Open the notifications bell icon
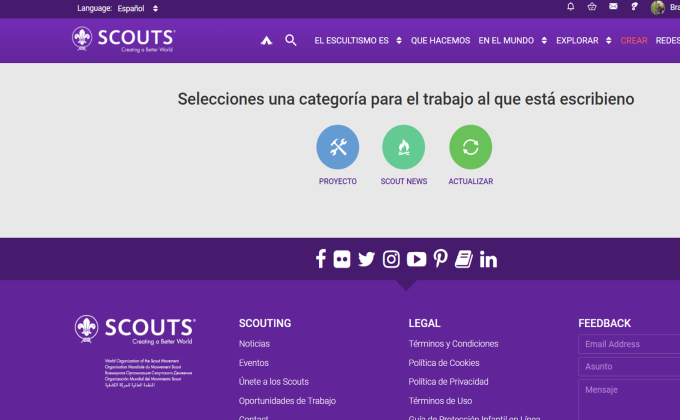Image resolution: width=680 pixels, height=420 pixels. click(x=571, y=7)
